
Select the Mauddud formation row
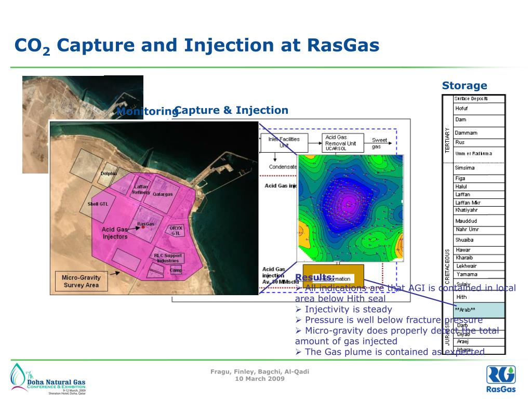(x=479, y=221)
